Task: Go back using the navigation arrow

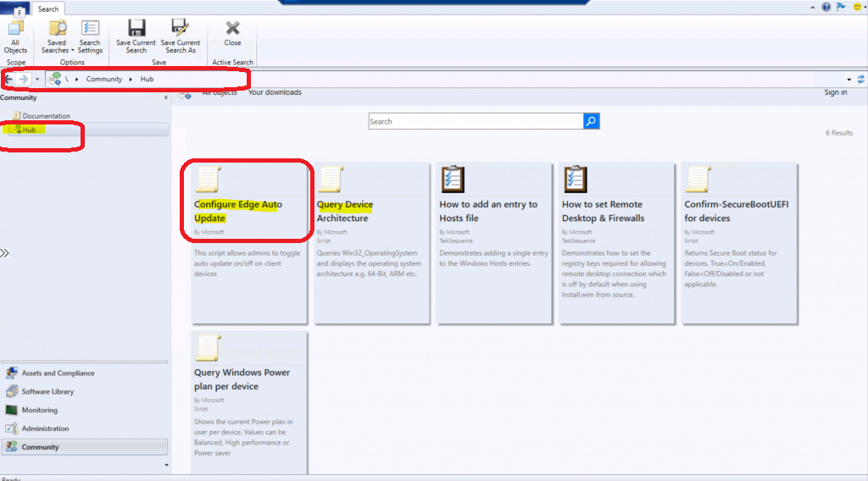Action: (9, 79)
